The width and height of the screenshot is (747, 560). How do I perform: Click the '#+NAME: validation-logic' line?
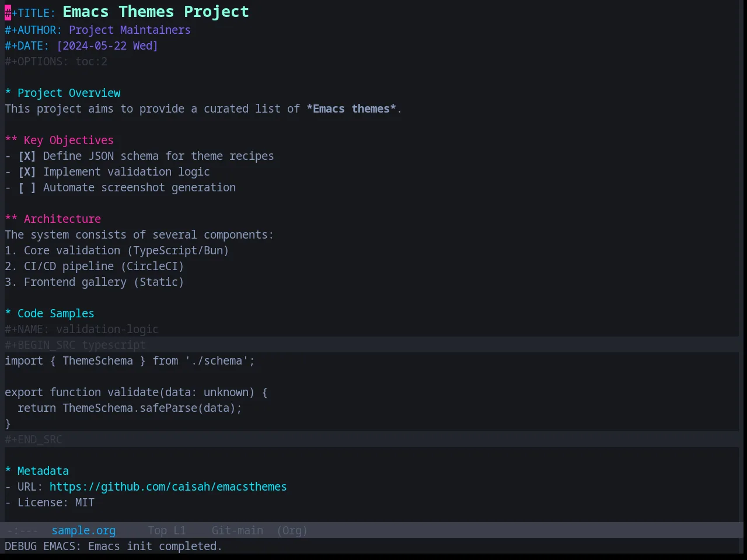(82, 329)
